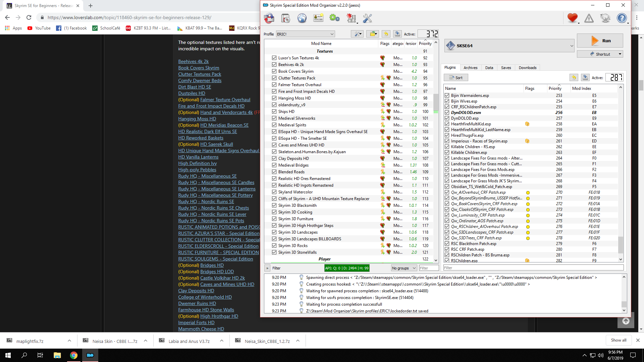
Task: Open the Profile dropdown showing ERIC!
Action: (305, 34)
